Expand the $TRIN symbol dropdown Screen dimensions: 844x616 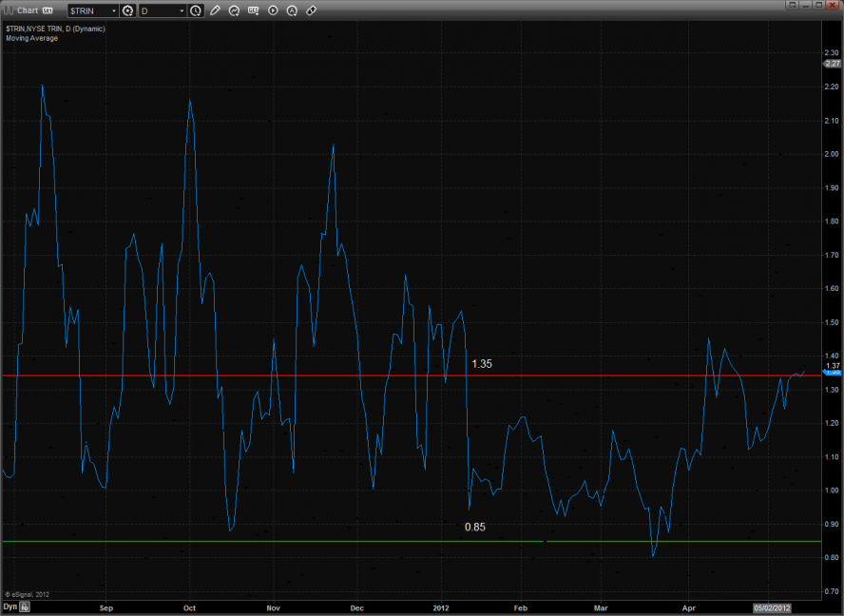coord(114,10)
